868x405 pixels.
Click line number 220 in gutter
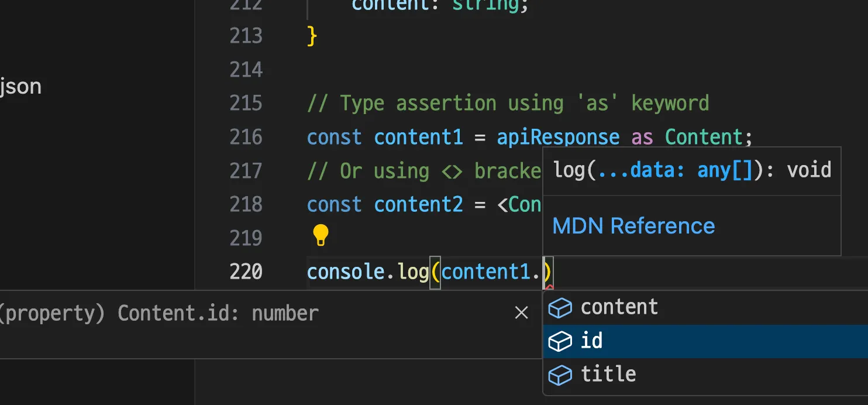[x=246, y=272]
